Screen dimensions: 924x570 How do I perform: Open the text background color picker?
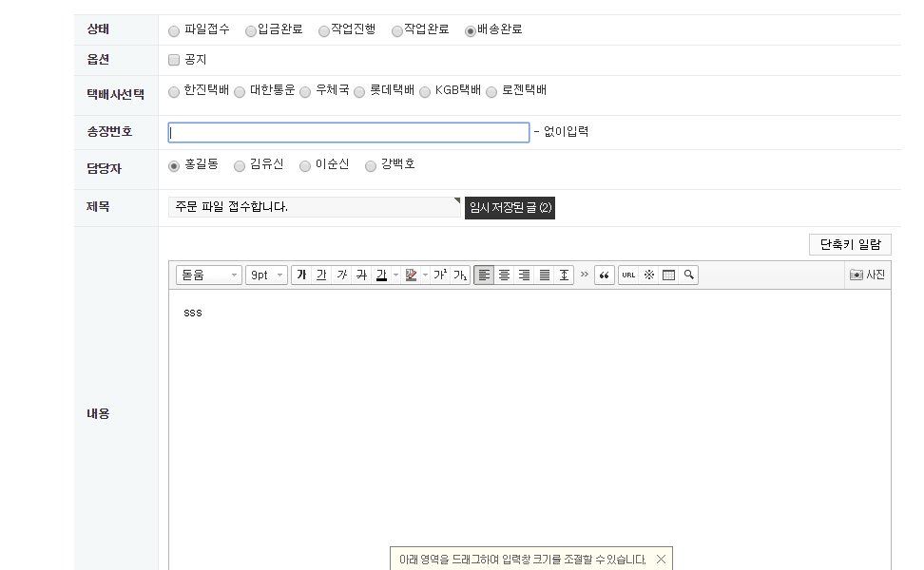(411, 275)
